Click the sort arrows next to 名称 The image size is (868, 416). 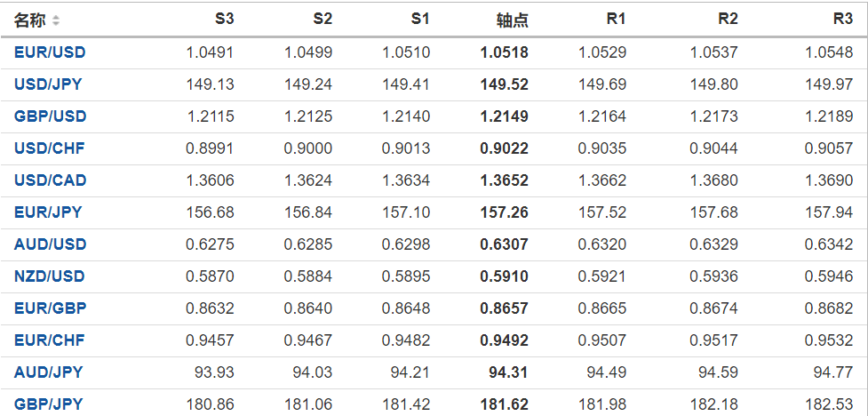point(57,20)
